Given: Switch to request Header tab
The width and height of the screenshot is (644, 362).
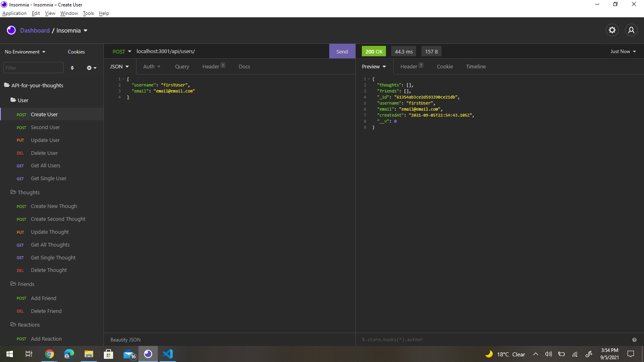Looking at the screenshot, I should (x=214, y=67).
